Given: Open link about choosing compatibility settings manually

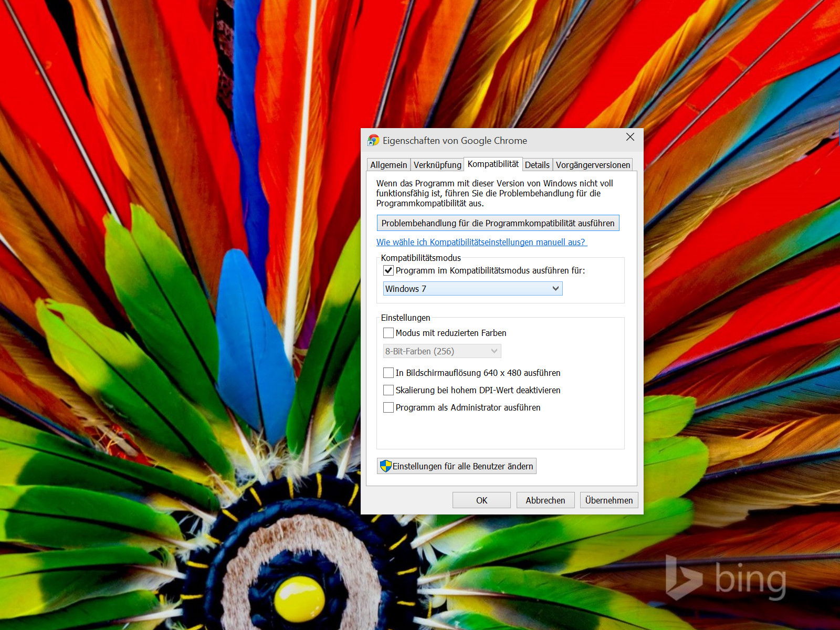Looking at the screenshot, I should (481, 242).
